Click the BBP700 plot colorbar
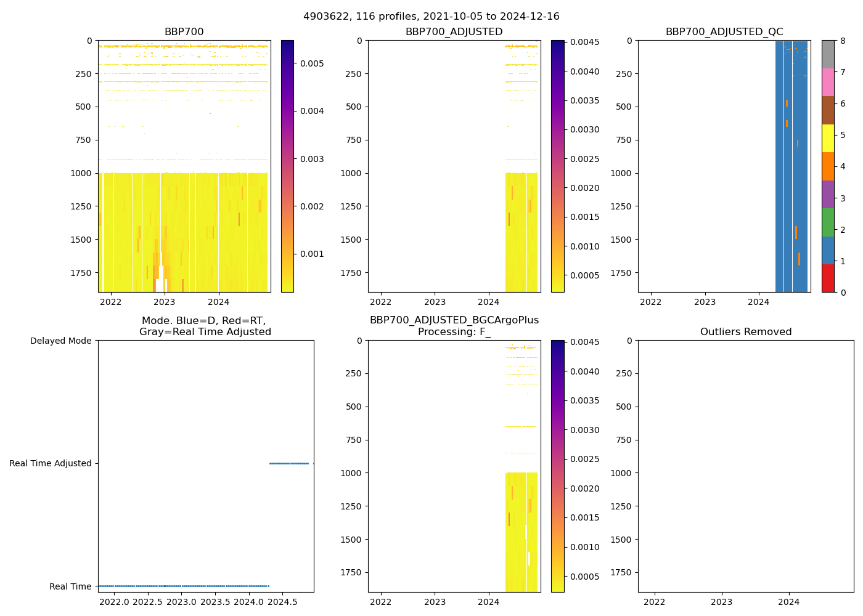 [x=287, y=166]
